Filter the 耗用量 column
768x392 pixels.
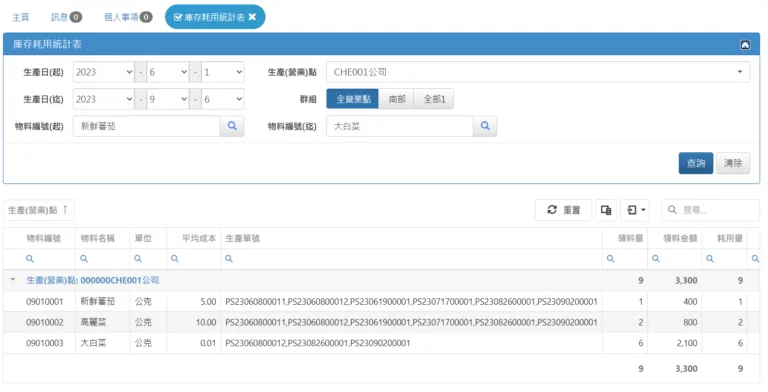(710, 259)
